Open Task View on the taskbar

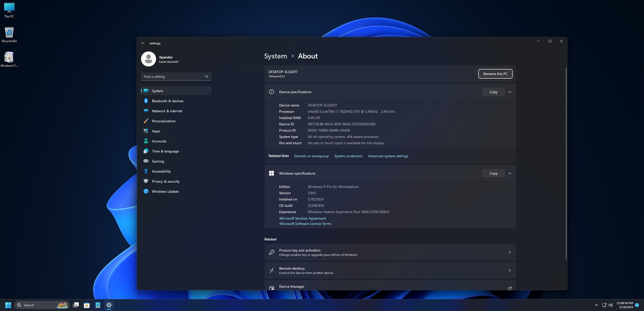pyautogui.click(x=76, y=305)
